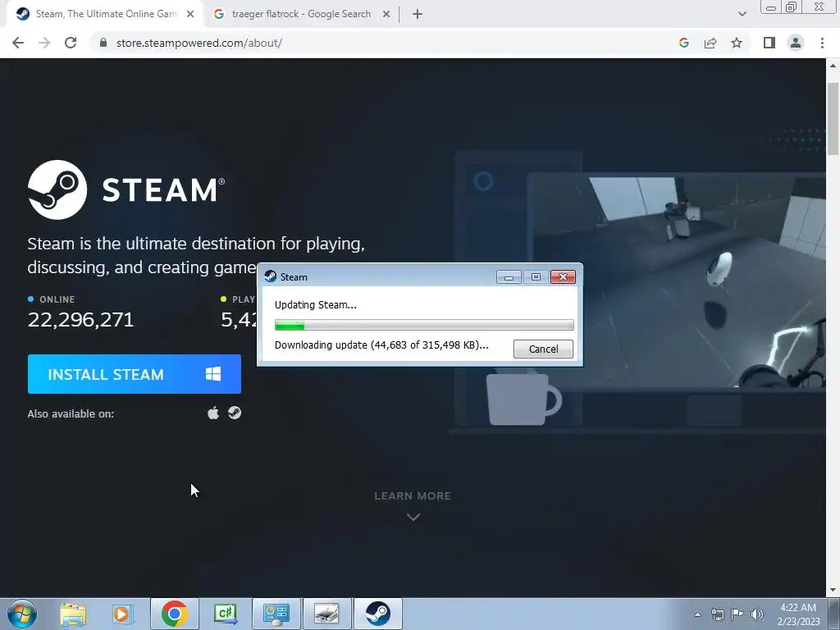Click the Steam icon in the updater title bar
840x630 pixels.
tap(271, 276)
